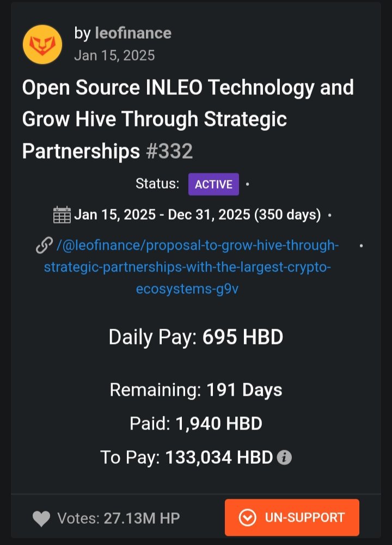
Task: Click the calendar icon beside the date range
Action: pos(62,214)
